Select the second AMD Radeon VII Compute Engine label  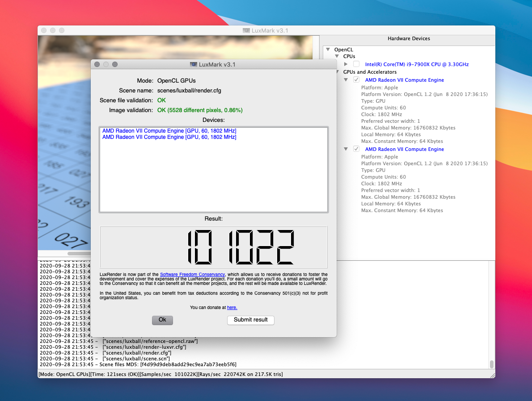[405, 149]
